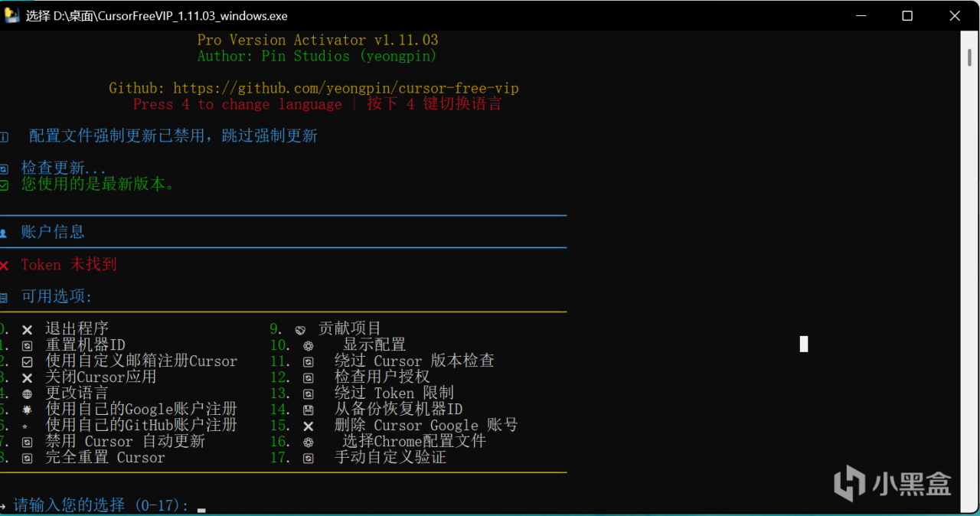Viewport: 980px width, 516px height.
Task: Minimize the console window
Action: pos(861,15)
